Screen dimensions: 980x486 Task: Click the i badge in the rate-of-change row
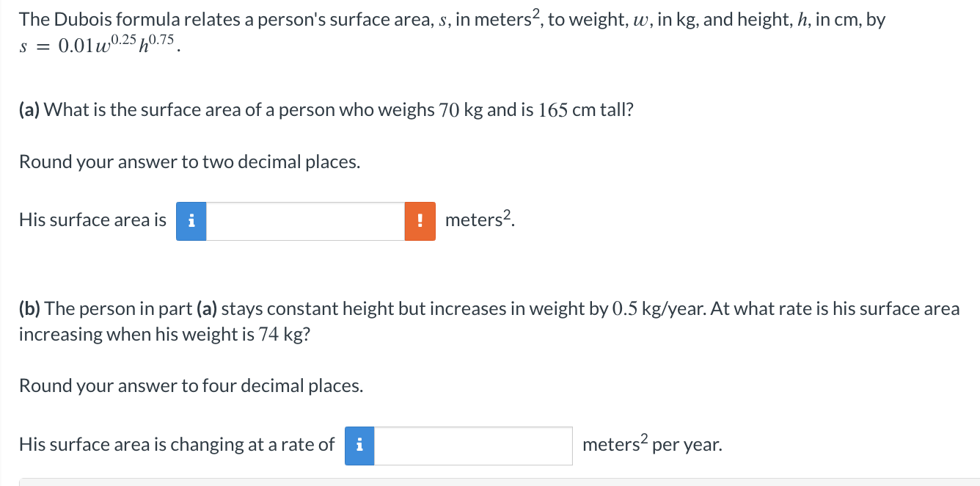[359, 446]
